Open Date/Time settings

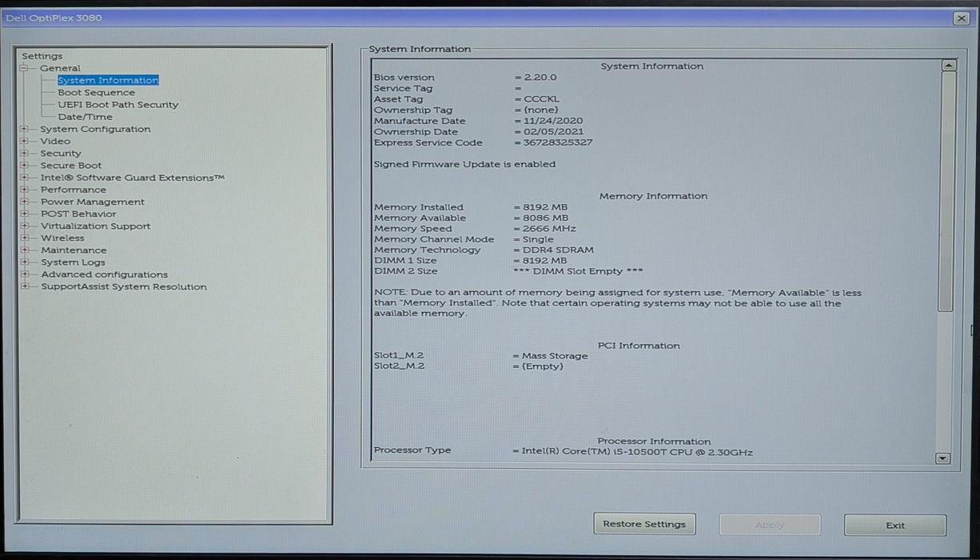point(86,117)
